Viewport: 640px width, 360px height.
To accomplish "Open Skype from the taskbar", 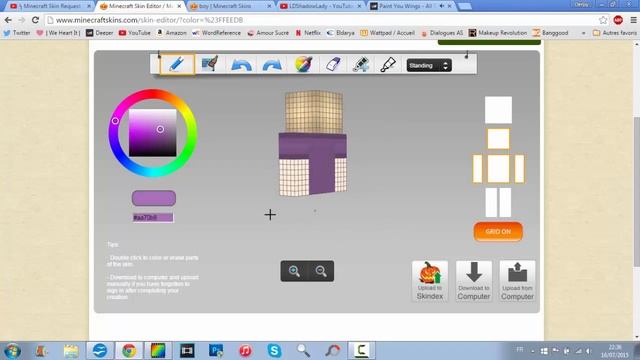I will (x=274, y=351).
